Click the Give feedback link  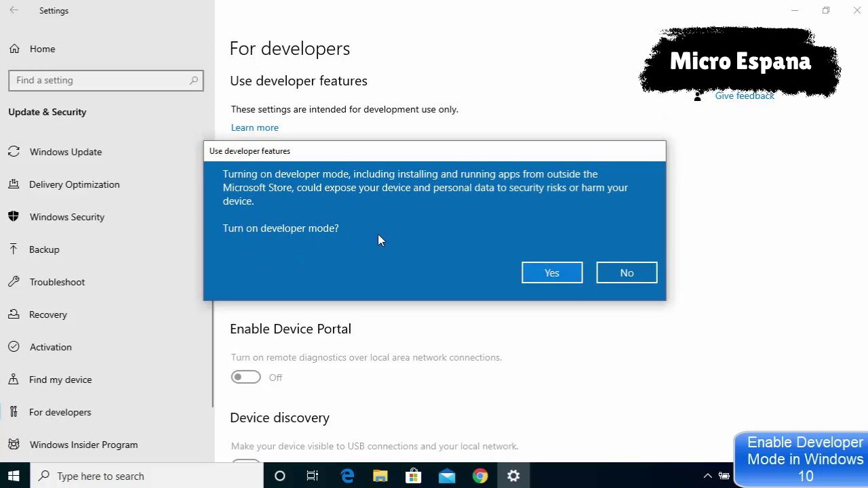pos(744,96)
